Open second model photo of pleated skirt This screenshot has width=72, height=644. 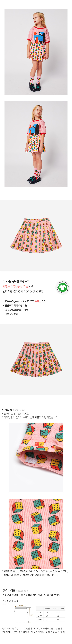36,144
